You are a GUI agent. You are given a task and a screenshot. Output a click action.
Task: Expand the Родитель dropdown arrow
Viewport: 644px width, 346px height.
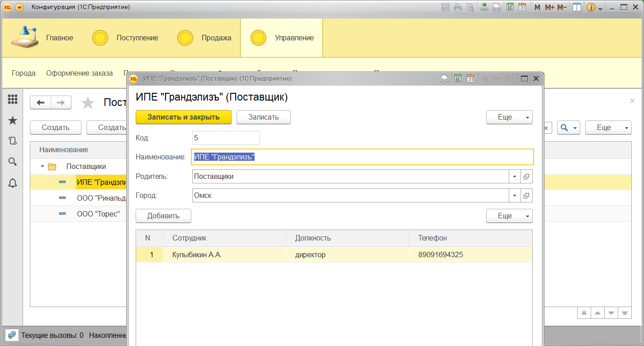pos(515,176)
